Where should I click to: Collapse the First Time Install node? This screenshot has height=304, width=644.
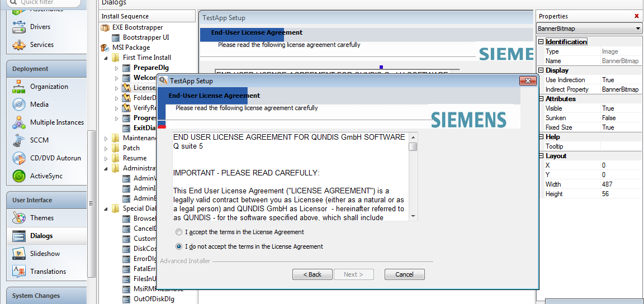pyautogui.click(x=106, y=58)
